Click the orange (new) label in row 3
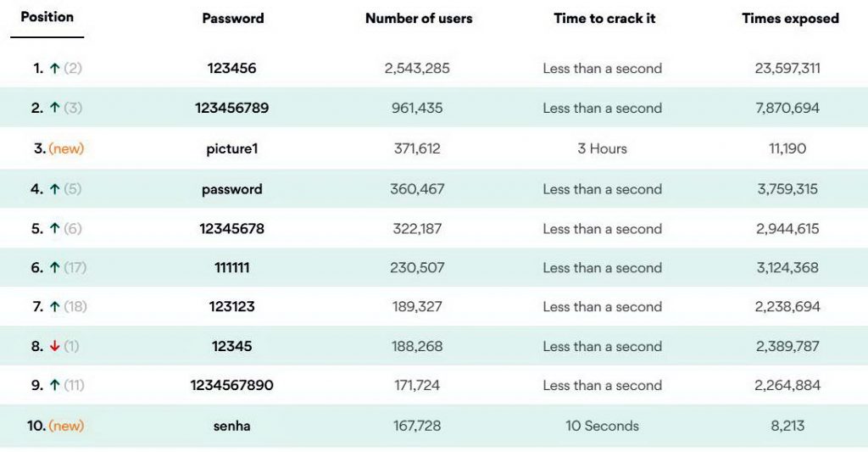 tap(66, 148)
